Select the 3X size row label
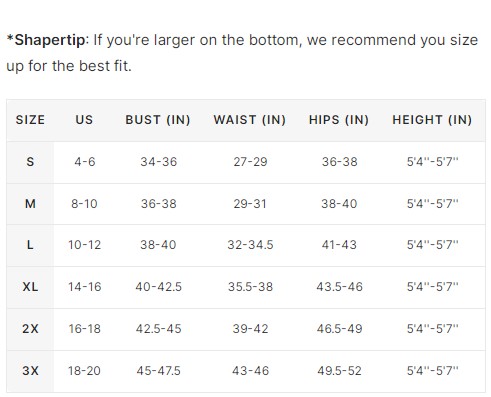Image resolution: width=491 pixels, height=397 pixels. point(30,371)
